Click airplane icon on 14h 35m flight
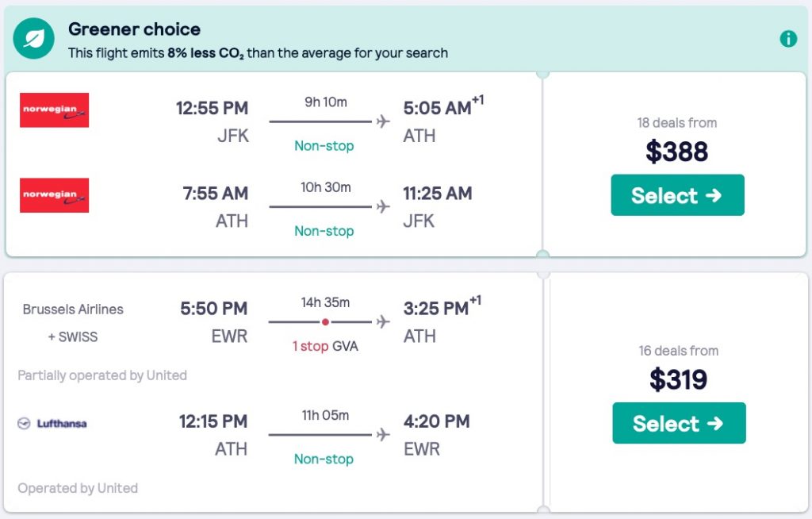This screenshot has width=812, height=519. click(x=384, y=321)
